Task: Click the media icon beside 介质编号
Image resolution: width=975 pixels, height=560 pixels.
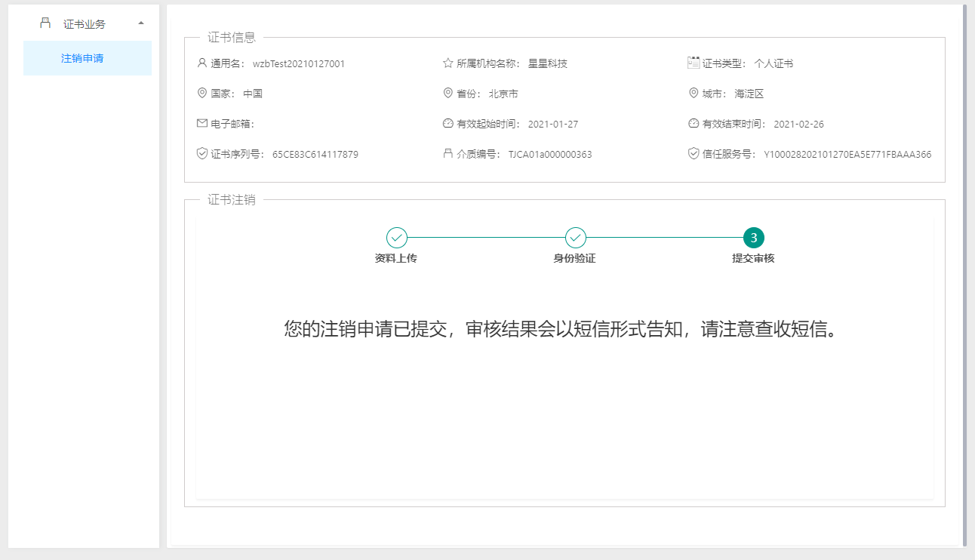Action: [448, 154]
